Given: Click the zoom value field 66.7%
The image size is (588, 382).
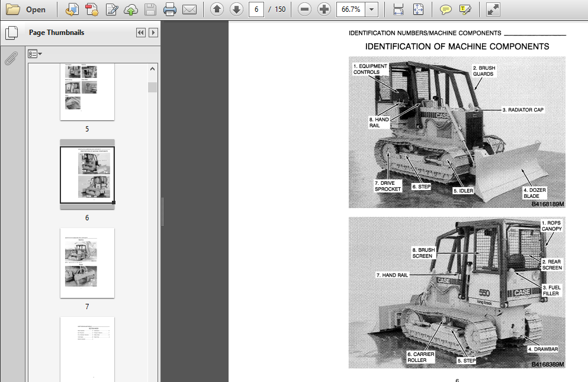Looking at the screenshot, I should (x=351, y=9).
